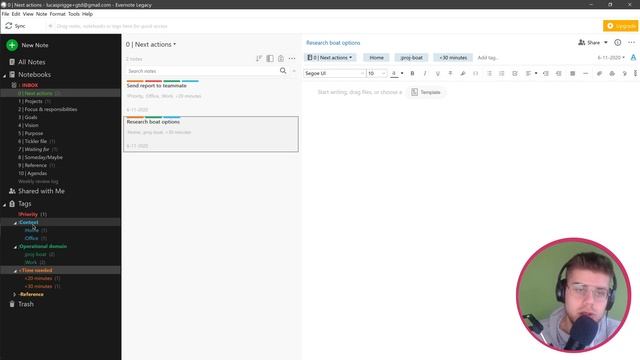This screenshot has width=640, height=360.
Task: Open the notebook selector 0 | Next actions in note
Action: click(330, 58)
